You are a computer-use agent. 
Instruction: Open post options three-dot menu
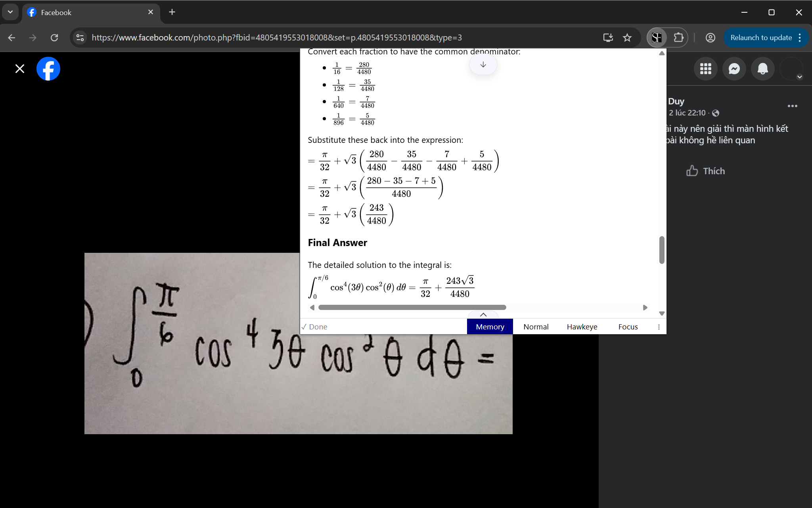tap(792, 106)
